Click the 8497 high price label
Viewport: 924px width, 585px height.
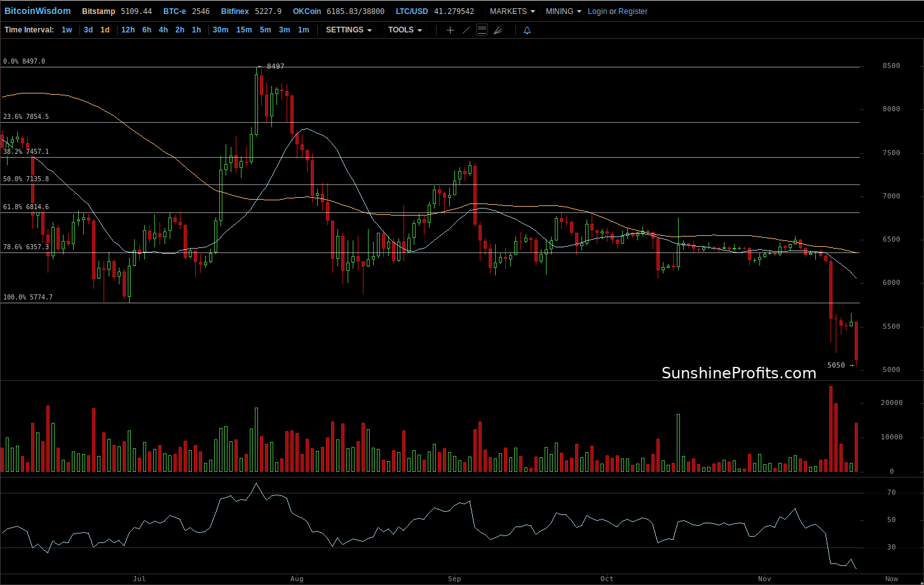click(x=276, y=66)
